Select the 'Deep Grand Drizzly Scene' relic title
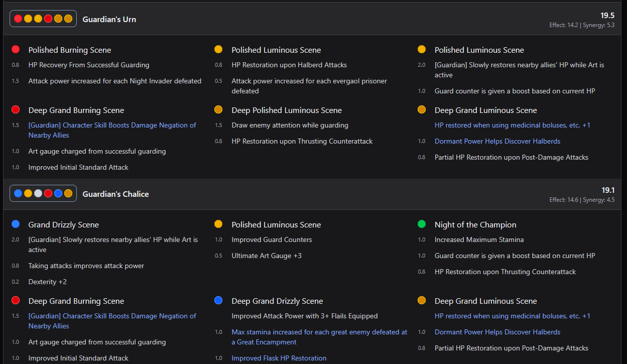627x364 pixels. click(x=277, y=301)
